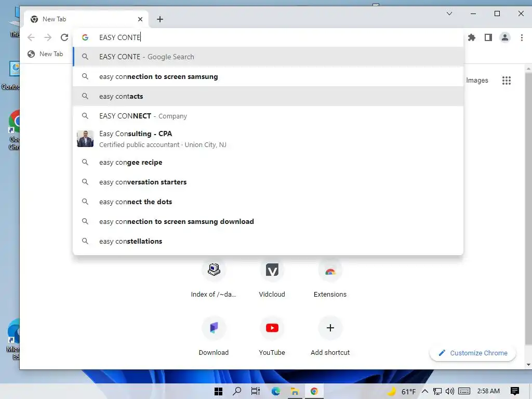Open the Google apps grid icon
This screenshot has height=399, width=532.
pyautogui.click(x=506, y=81)
